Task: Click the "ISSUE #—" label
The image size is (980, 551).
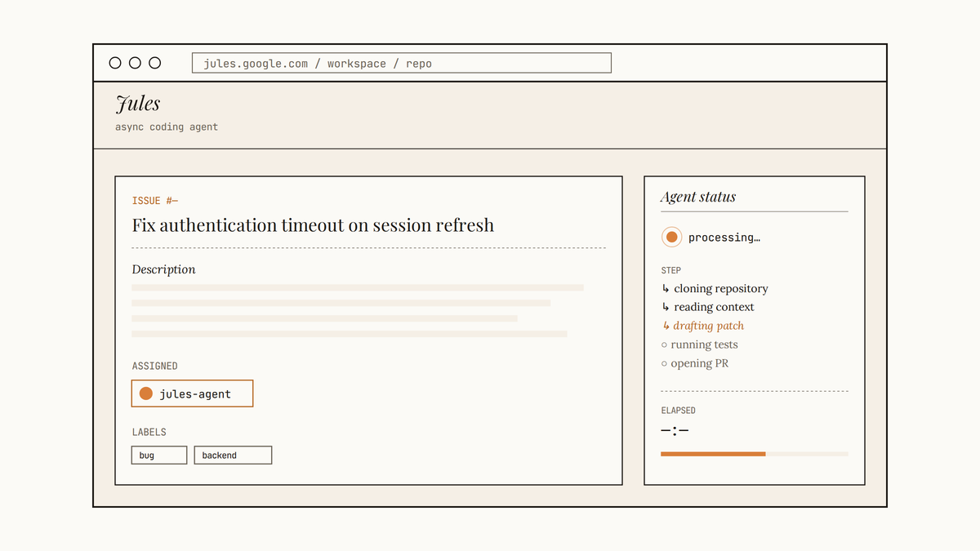Action: 155,201
